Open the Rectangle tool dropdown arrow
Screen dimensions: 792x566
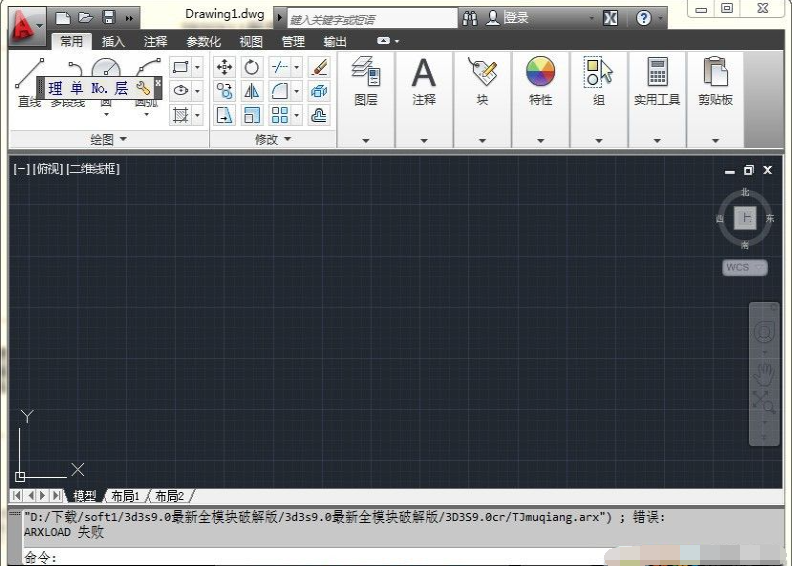[x=197, y=67]
